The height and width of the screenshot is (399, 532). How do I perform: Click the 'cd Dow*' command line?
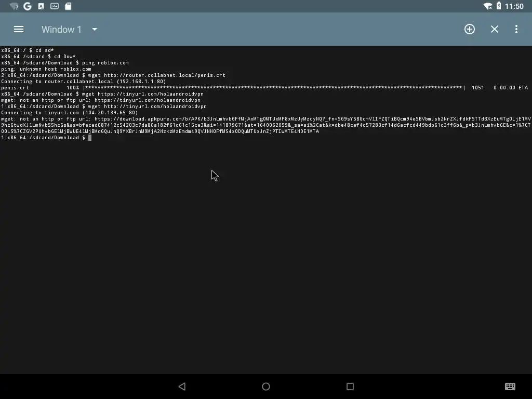pyautogui.click(x=38, y=56)
